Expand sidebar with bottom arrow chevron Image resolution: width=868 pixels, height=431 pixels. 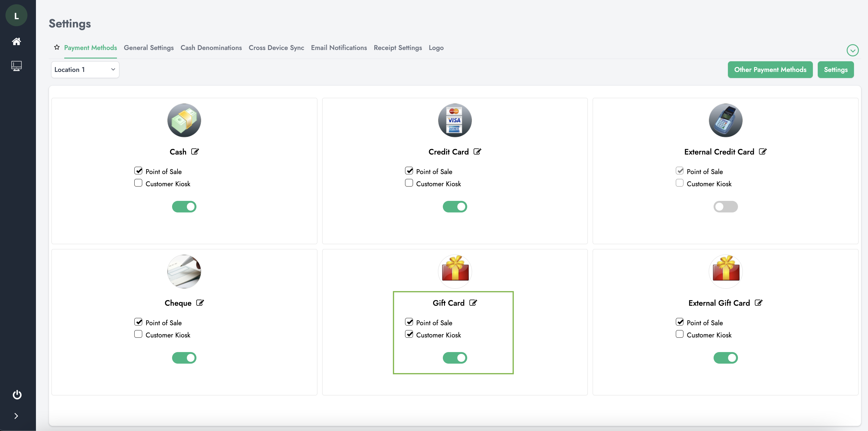point(16,416)
